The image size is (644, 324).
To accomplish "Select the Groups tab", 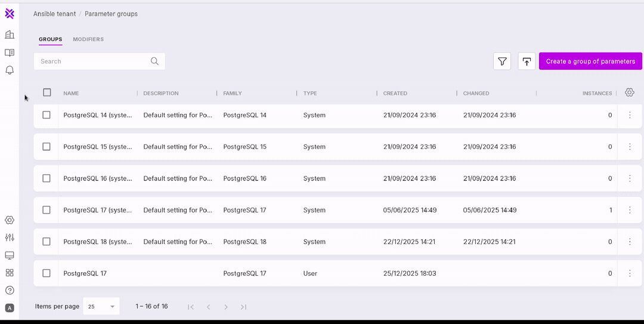I will (x=51, y=39).
